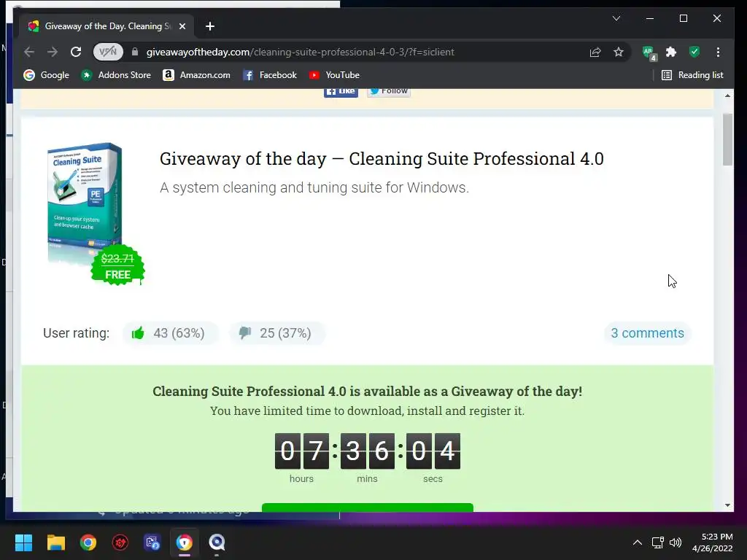Bookmark this page with star
The height and width of the screenshot is (560, 747).
pos(619,52)
